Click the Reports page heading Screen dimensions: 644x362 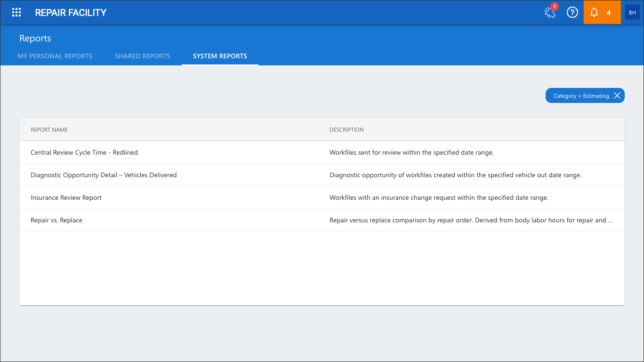[35, 39]
